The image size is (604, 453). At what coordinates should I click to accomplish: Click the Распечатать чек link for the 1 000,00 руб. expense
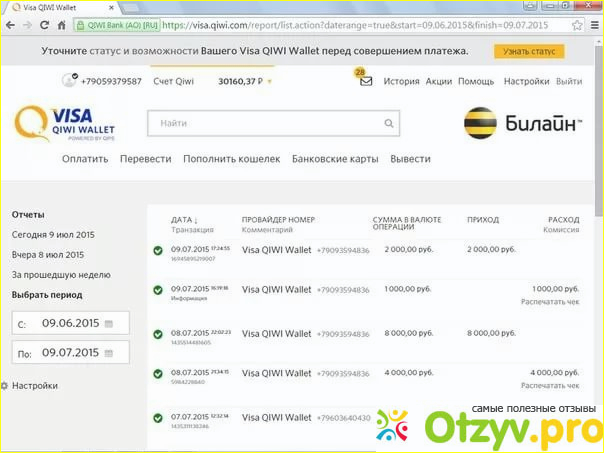tap(549, 301)
